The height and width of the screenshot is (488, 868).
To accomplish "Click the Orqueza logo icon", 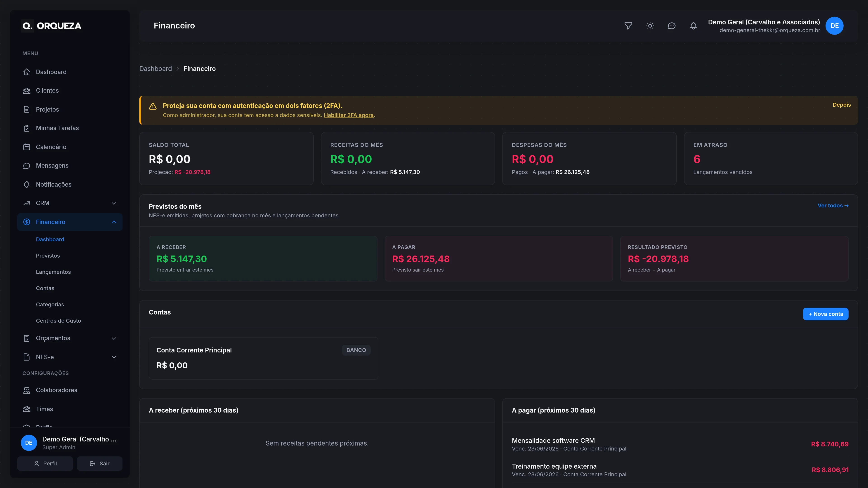I will (x=27, y=26).
